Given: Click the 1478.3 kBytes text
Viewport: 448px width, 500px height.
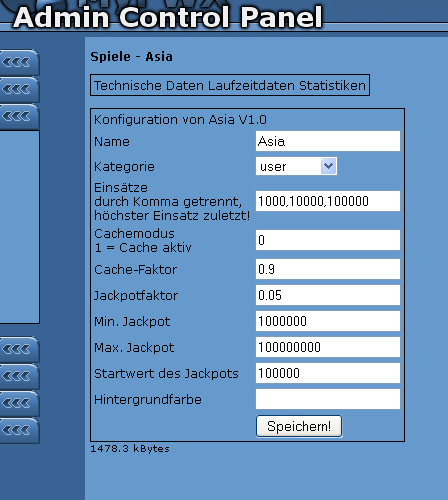Looking at the screenshot, I should click(x=130, y=449).
